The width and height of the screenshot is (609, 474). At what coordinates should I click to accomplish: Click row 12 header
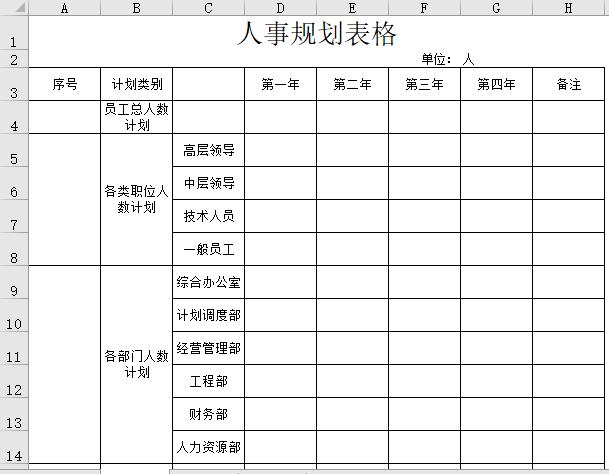[x=14, y=389]
